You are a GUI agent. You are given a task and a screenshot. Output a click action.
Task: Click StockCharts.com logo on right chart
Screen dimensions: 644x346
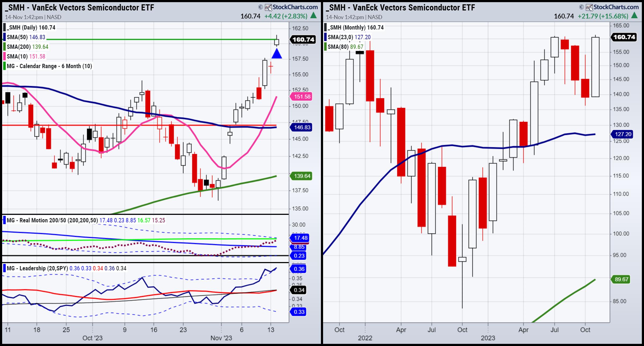click(612, 7)
